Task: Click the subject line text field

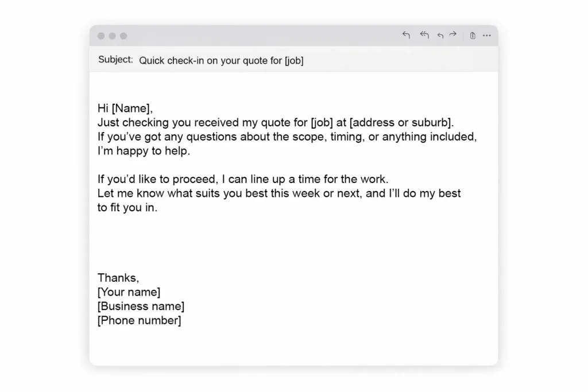Action: coord(221,60)
